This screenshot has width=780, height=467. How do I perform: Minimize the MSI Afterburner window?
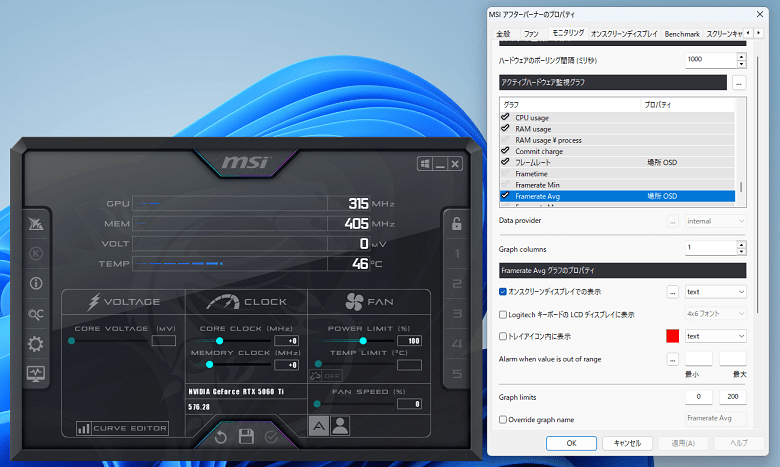pyautogui.click(x=440, y=164)
